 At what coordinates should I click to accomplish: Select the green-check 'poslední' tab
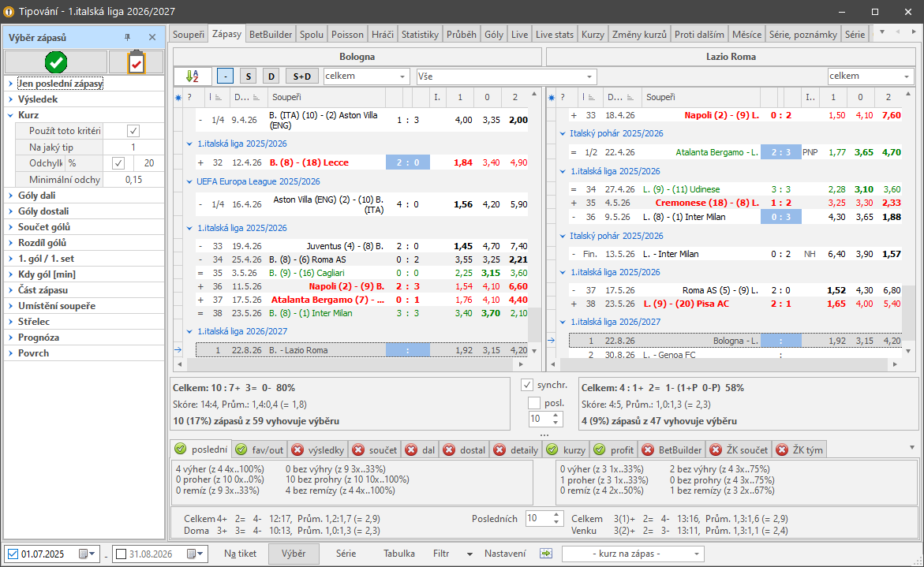pos(201,449)
